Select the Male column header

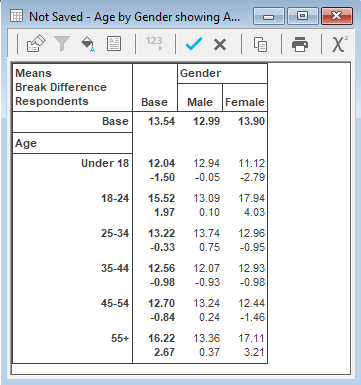(x=200, y=102)
